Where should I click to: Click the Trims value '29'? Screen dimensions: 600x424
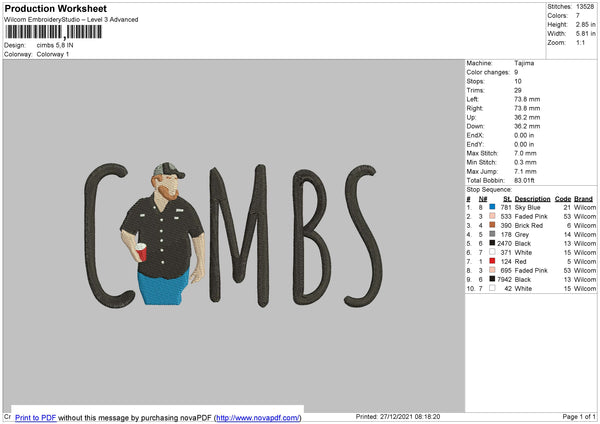pos(518,90)
